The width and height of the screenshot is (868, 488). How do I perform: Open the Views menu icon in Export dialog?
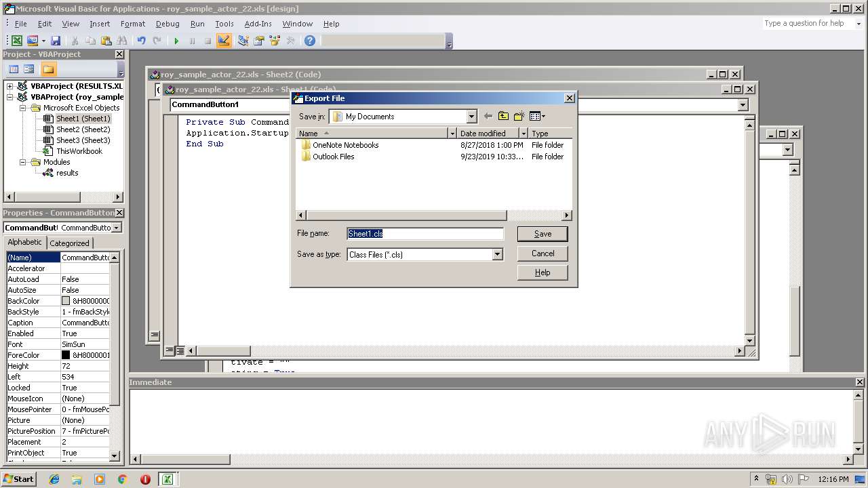[x=537, y=117]
